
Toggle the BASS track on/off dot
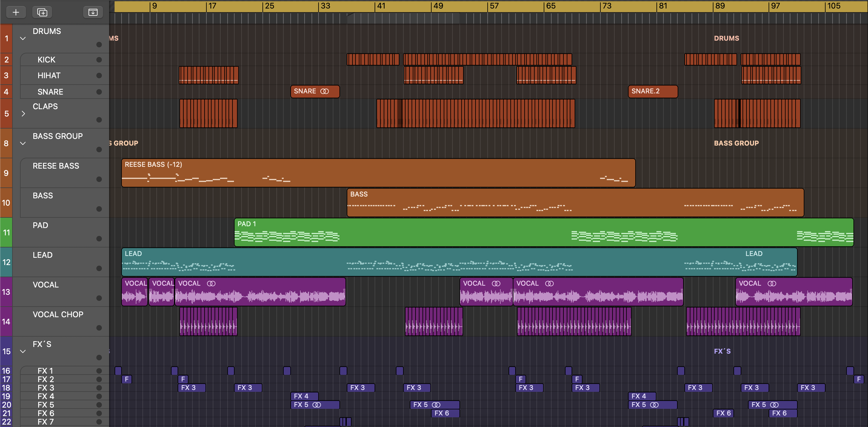[x=99, y=209]
